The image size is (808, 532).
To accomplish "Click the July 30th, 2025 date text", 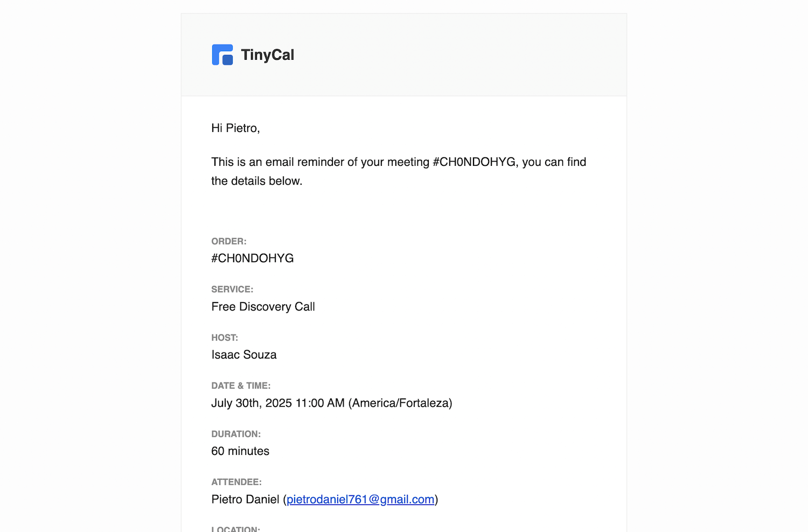I will [252, 403].
